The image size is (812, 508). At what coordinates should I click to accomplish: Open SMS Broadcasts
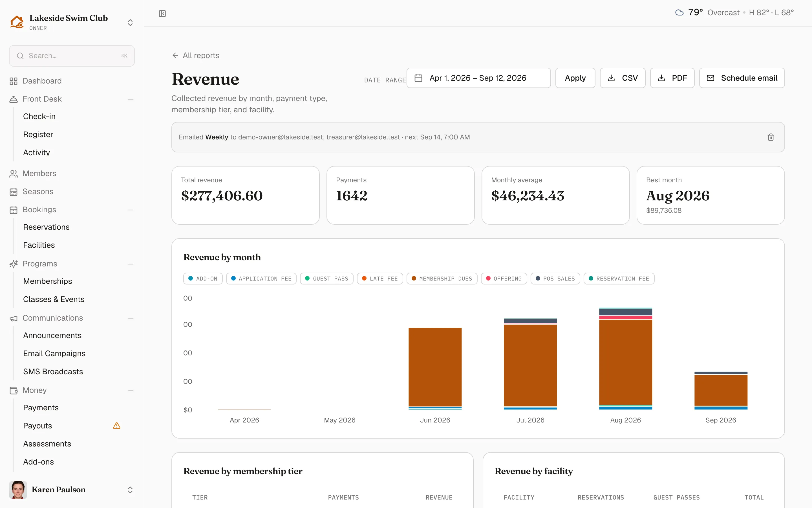click(x=53, y=372)
